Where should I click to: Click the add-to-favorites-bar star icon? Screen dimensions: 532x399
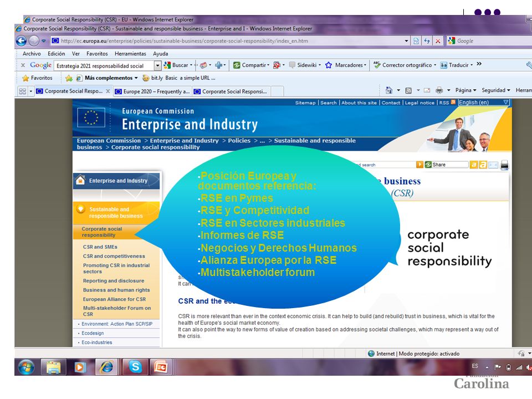[x=69, y=78]
